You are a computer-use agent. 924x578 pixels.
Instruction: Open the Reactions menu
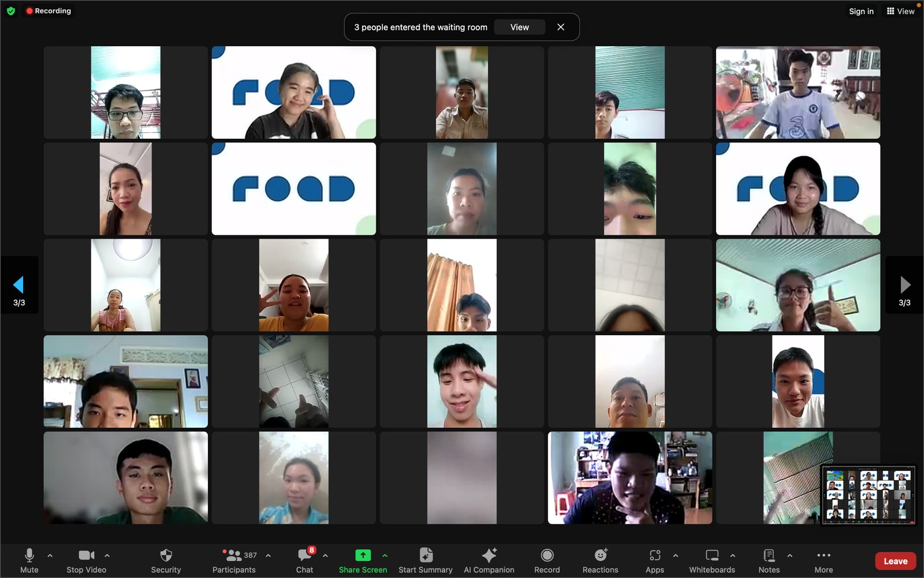600,560
